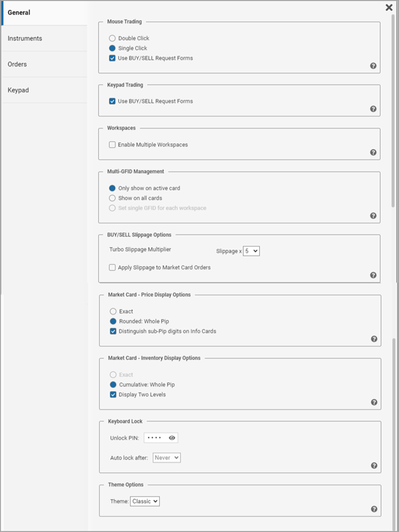
Task: Click Multi-GFID Management help icon
Action: (373, 216)
